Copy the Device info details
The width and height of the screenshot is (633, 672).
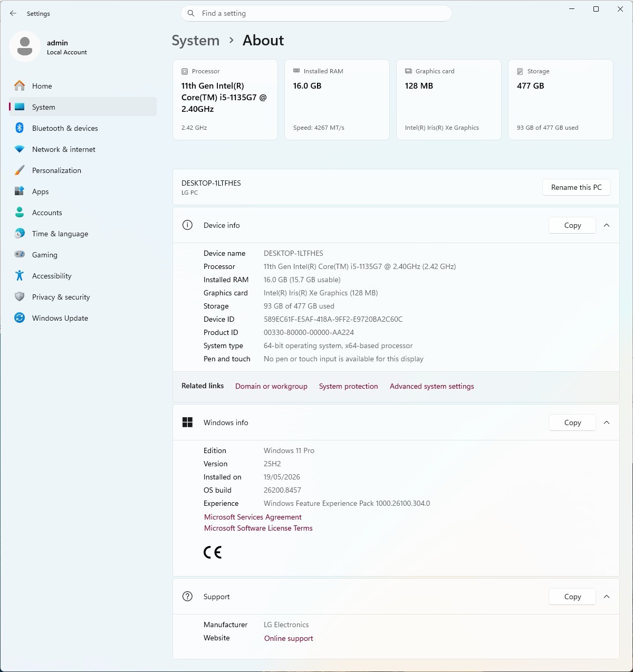click(x=572, y=225)
